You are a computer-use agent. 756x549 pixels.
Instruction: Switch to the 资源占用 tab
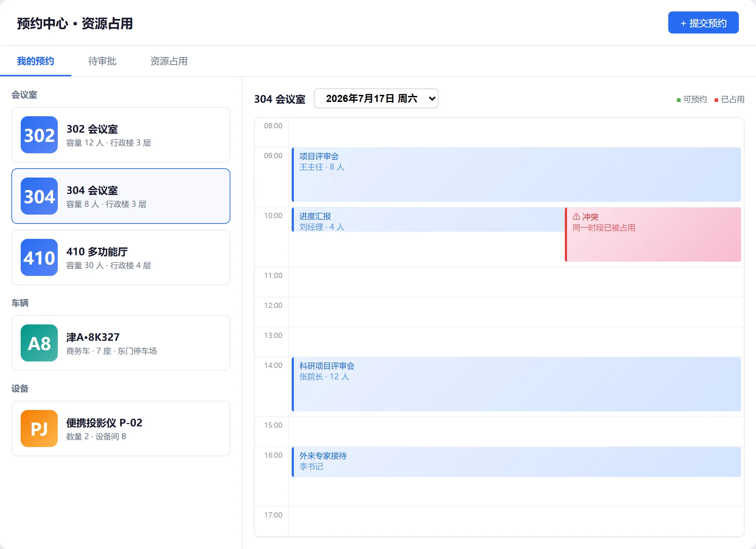click(x=169, y=61)
